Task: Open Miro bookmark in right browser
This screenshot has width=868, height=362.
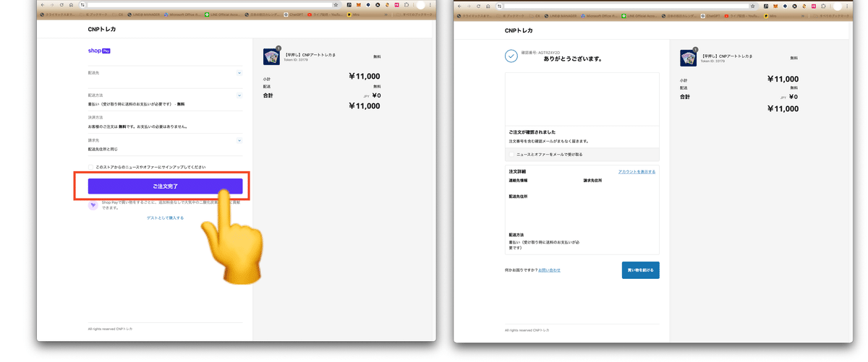Action: [770, 15]
